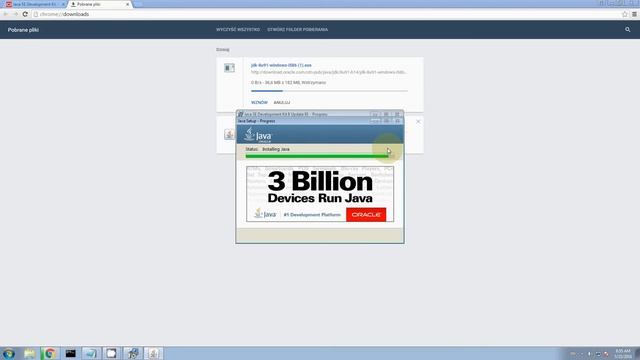Show the clock showing 8:55 AM
The image size is (640, 360).
click(x=623, y=353)
